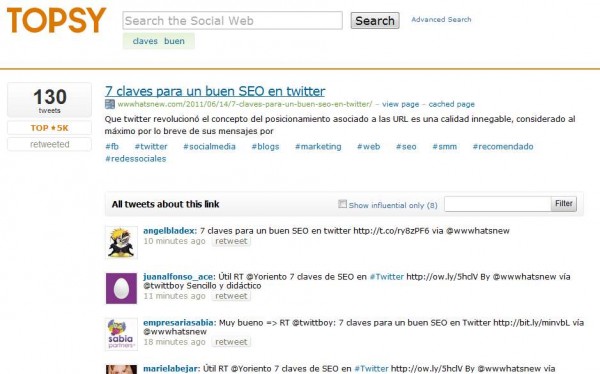Open marielabejar's avatar picture

pyautogui.click(x=121, y=369)
